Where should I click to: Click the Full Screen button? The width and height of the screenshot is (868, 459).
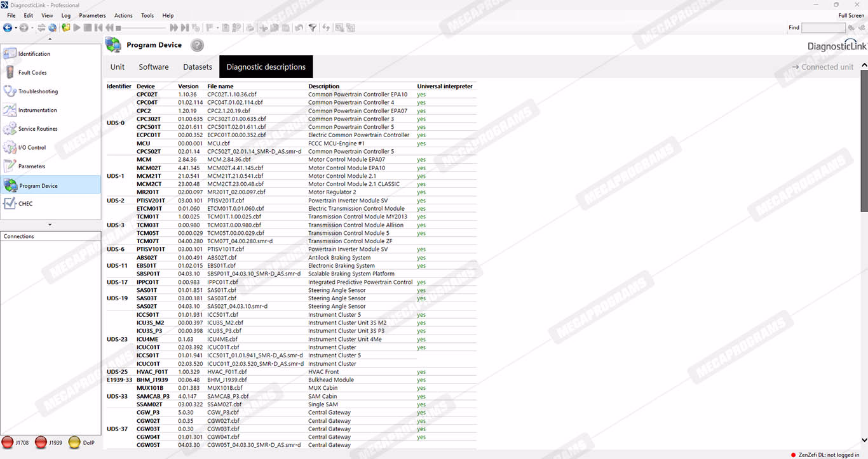851,15
